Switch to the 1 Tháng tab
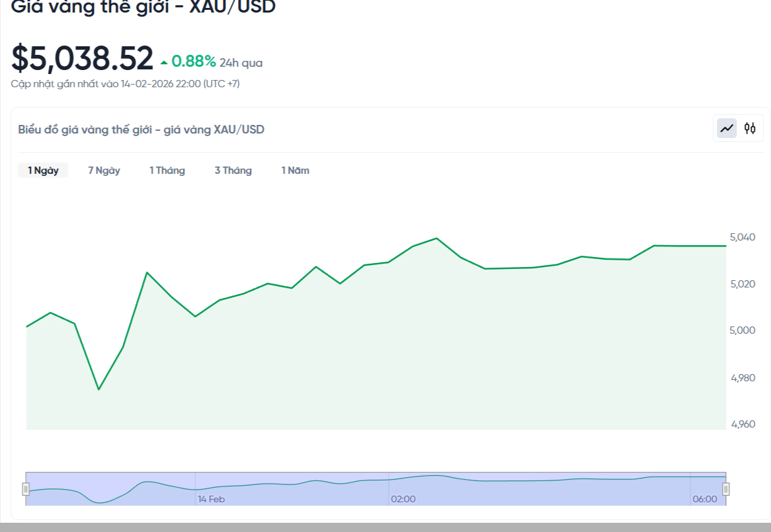Image resolution: width=771 pixels, height=532 pixels. tap(167, 170)
